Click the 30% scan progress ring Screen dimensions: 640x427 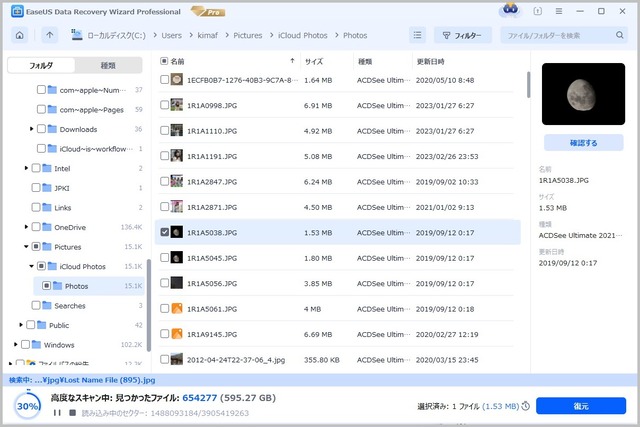[x=27, y=406]
